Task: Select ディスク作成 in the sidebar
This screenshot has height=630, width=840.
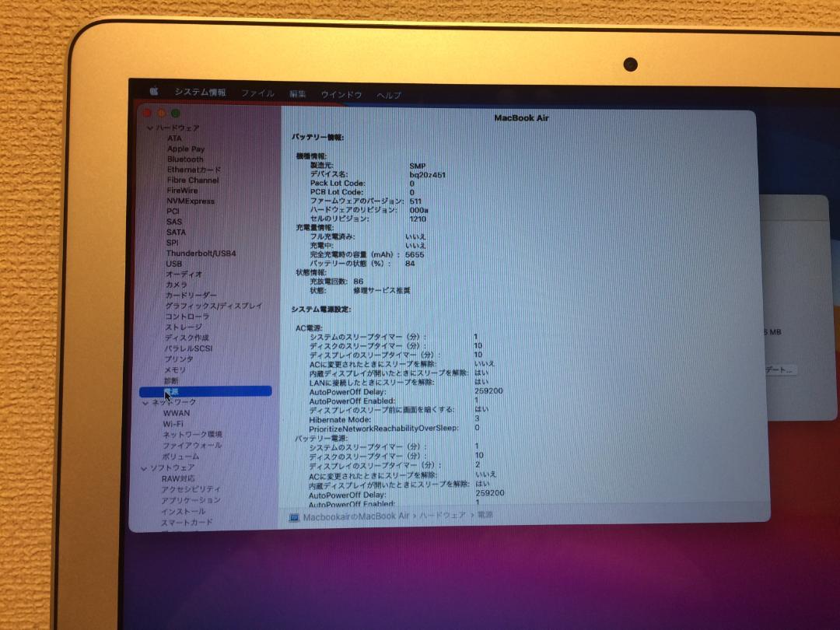Action: click(187, 338)
